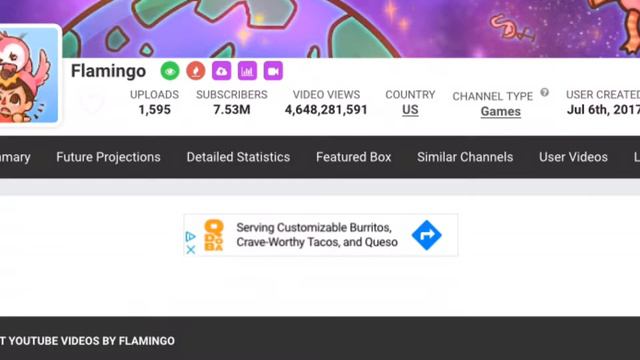The width and height of the screenshot is (640, 360).
Task: Open the User Videos tab
Action: 573,157
